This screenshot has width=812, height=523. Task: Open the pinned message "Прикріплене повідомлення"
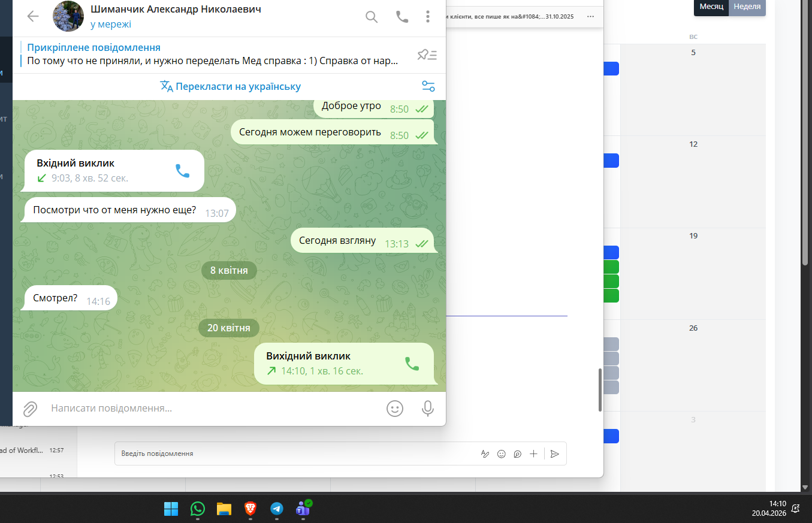pyautogui.click(x=213, y=55)
